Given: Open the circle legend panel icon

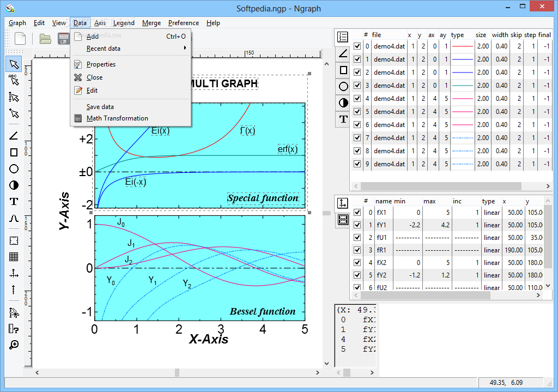Looking at the screenshot, I should pyautogui.click(x=343, y=86).
